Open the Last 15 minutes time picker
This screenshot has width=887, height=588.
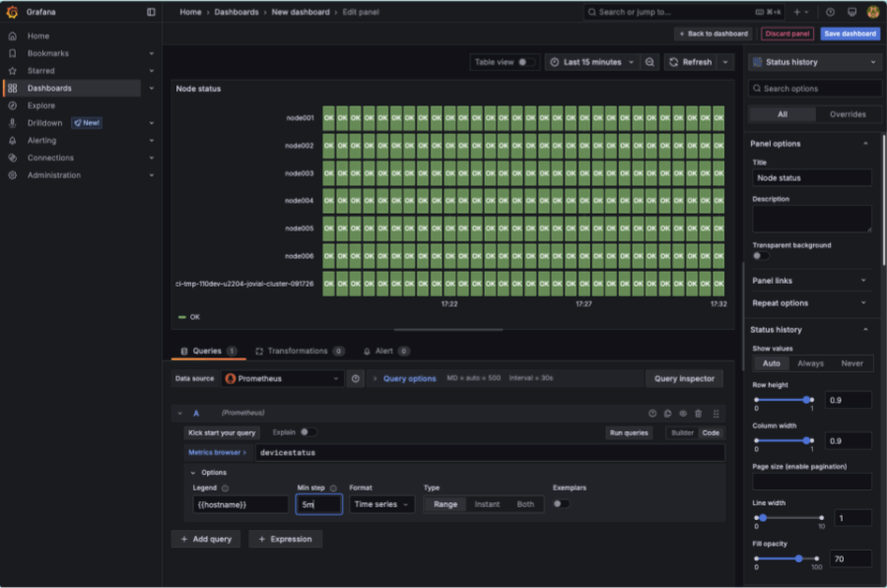[592, 62]
